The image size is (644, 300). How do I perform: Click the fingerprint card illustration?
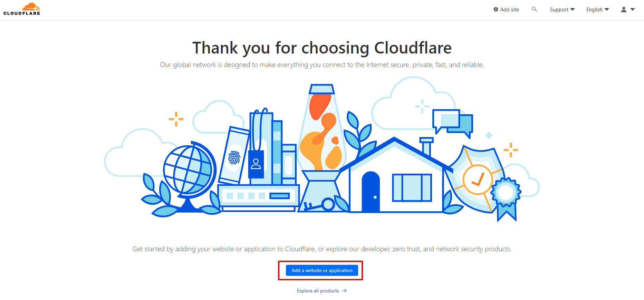click(234, 155)
